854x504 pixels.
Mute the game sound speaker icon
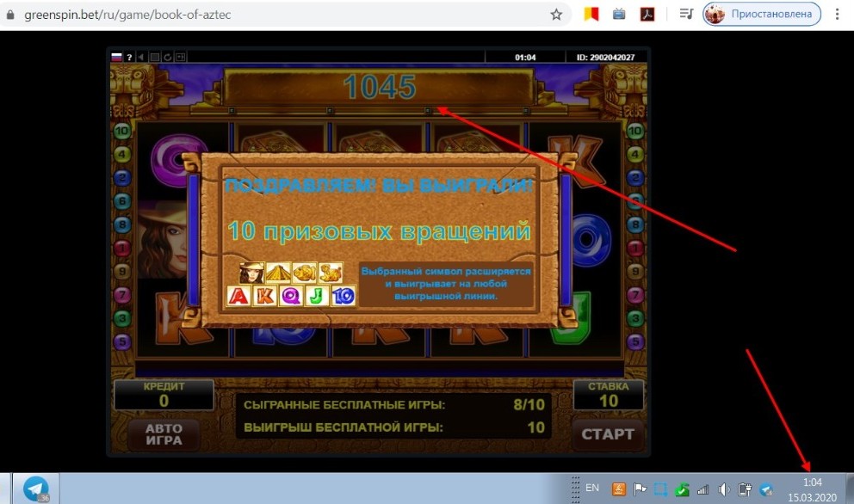coord(141,57)
